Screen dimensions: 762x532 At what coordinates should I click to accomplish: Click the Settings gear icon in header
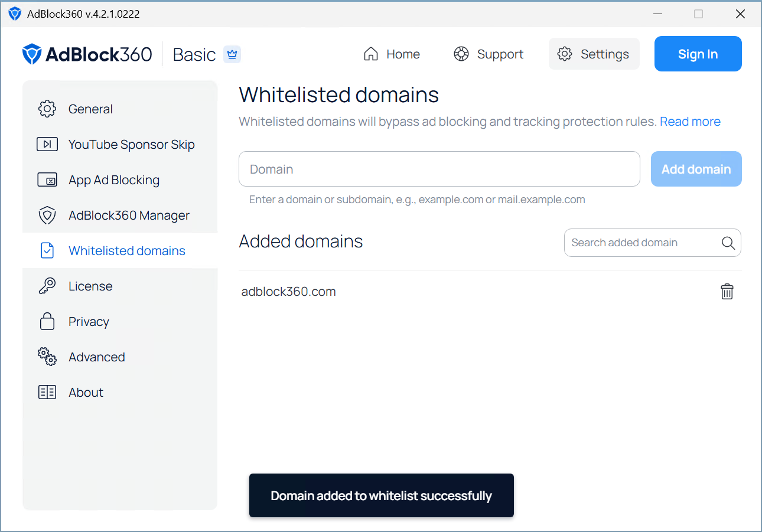(565, 54)
